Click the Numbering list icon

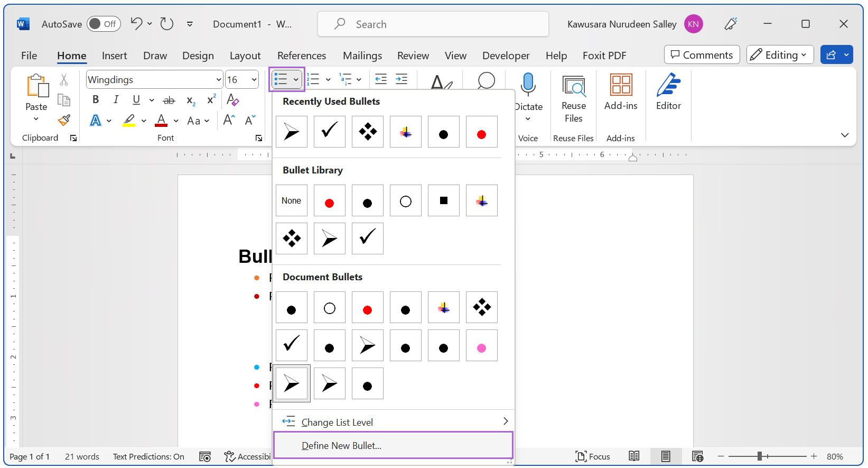(x=314, y=79)
